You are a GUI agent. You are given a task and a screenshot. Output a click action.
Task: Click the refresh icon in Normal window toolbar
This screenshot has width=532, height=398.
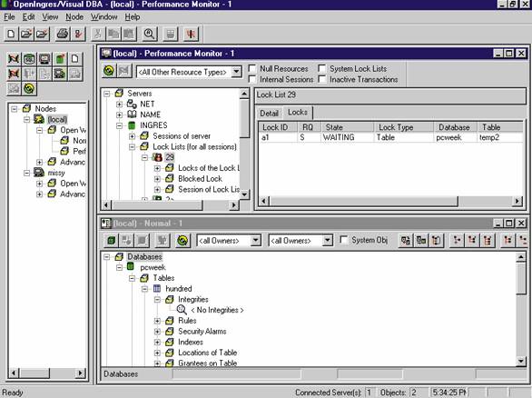pos(182,241)
